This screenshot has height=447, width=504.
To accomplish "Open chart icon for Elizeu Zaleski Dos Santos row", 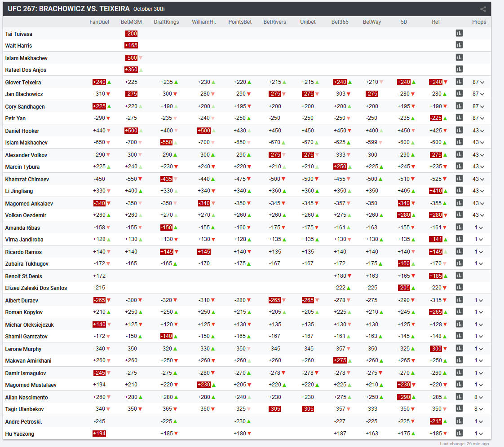I will tap(460, 287).
